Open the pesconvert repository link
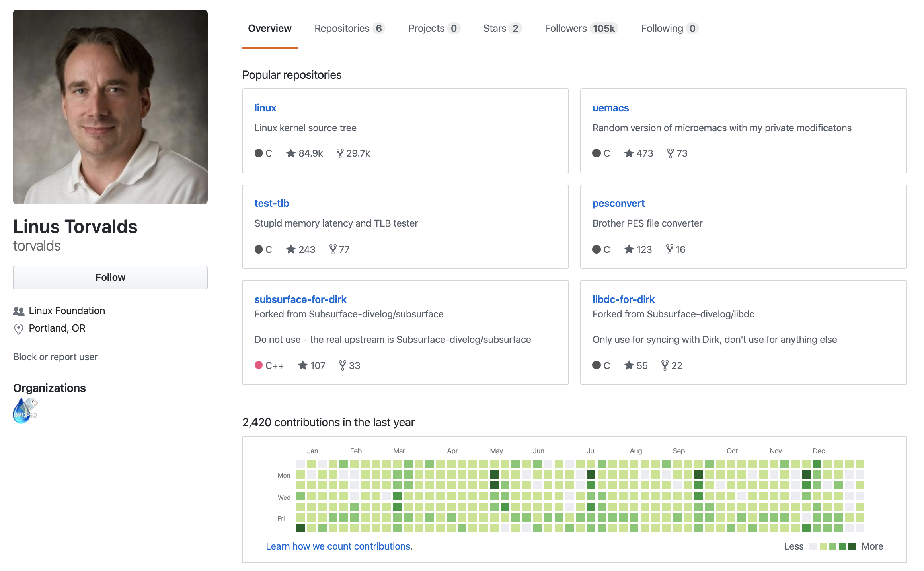This screenshot has height=571, width=924. (618, 204)
